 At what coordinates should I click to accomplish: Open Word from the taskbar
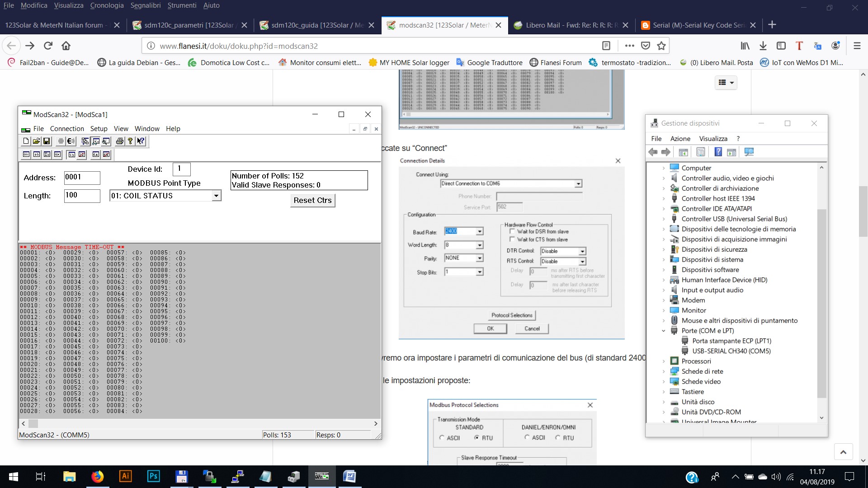pyautogui.click(x=349, y=476)
